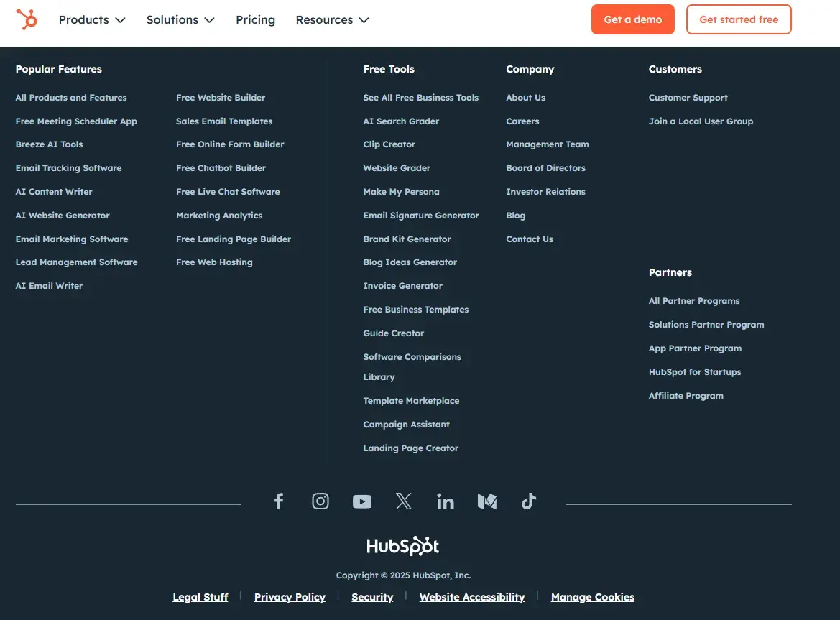Open HubSpot's YouTube channel icon
Image resolution: width=840 pixels, height=620 pixels.
point(362,501)
